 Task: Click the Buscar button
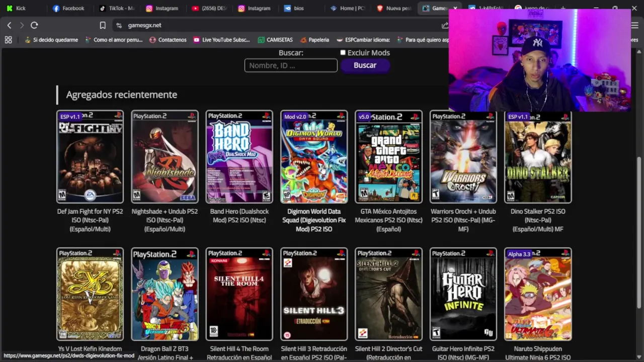(365, 65)
